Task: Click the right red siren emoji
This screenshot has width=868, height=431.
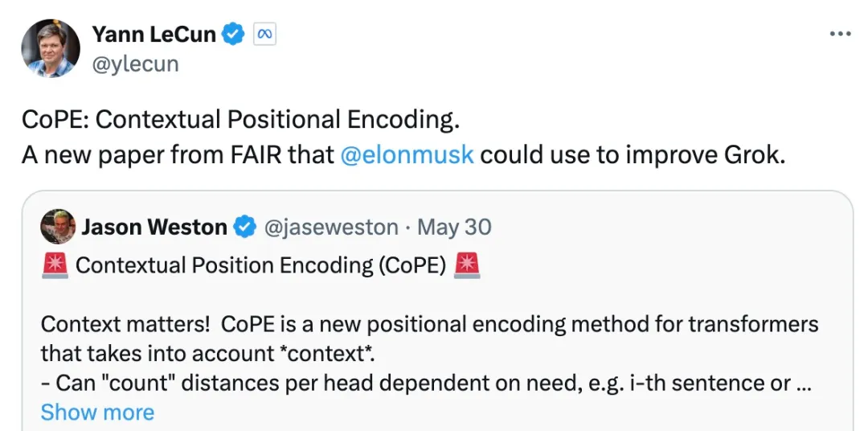Action: pyautogui.click(x=467, y=265)
